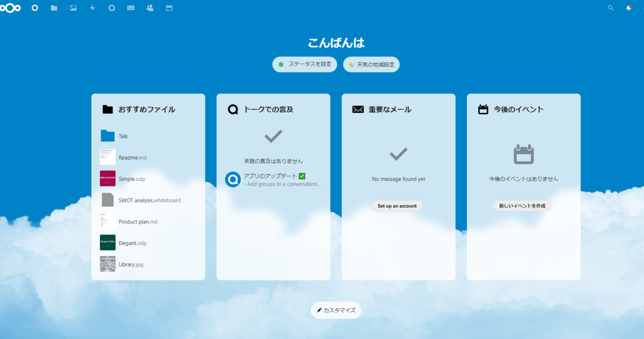Click the SWOT analysis file icon
Viewport: 644px width, 339px height.
(x=107, y=200)
